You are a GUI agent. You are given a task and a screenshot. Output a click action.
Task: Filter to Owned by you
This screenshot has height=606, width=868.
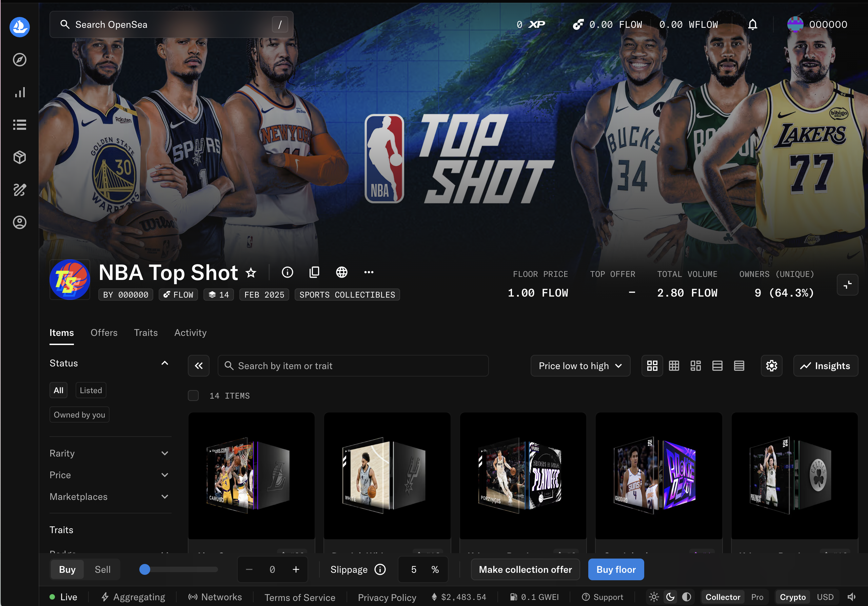point(79,415)
